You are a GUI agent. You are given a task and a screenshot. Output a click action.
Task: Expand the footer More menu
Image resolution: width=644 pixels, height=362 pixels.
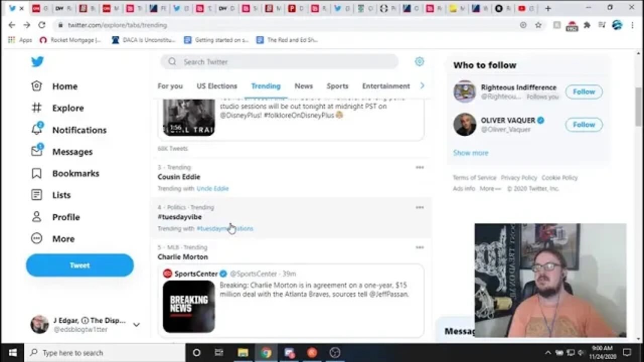[490, 189]
